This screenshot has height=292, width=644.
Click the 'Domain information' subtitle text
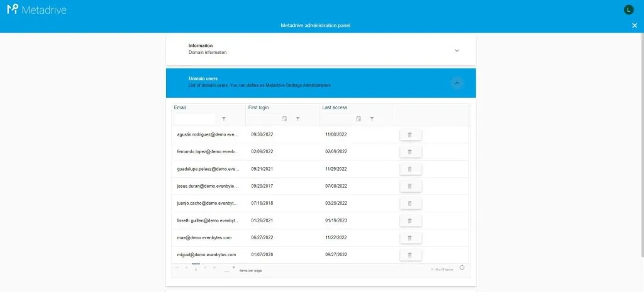pos(208,53)
